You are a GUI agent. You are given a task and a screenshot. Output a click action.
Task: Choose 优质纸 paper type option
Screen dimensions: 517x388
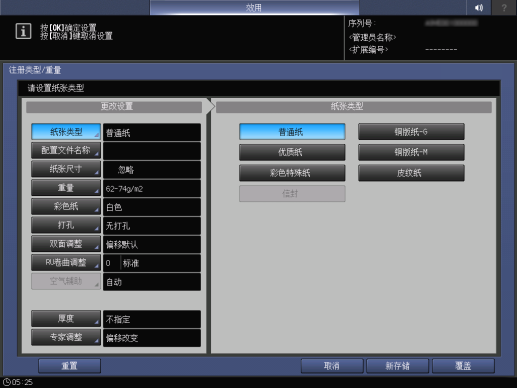coord(292,152)
